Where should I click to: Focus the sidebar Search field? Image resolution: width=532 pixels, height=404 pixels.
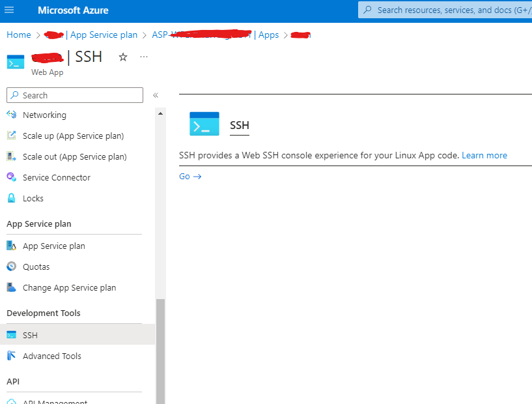tap(75, 95)
